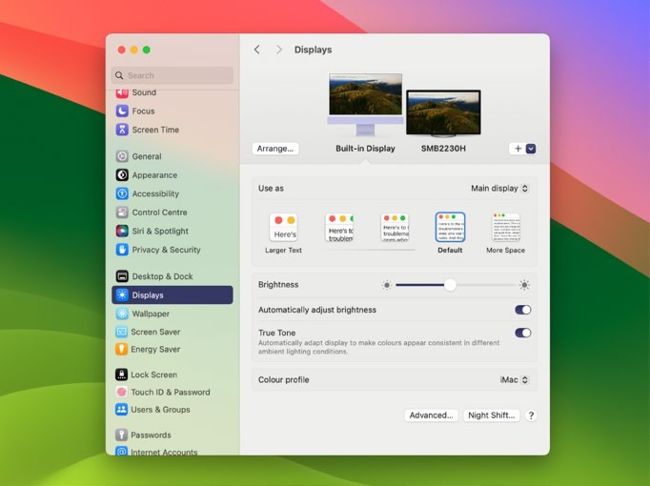
Task: Open Screen Time hourglass icon
Action: coord(122,130)
